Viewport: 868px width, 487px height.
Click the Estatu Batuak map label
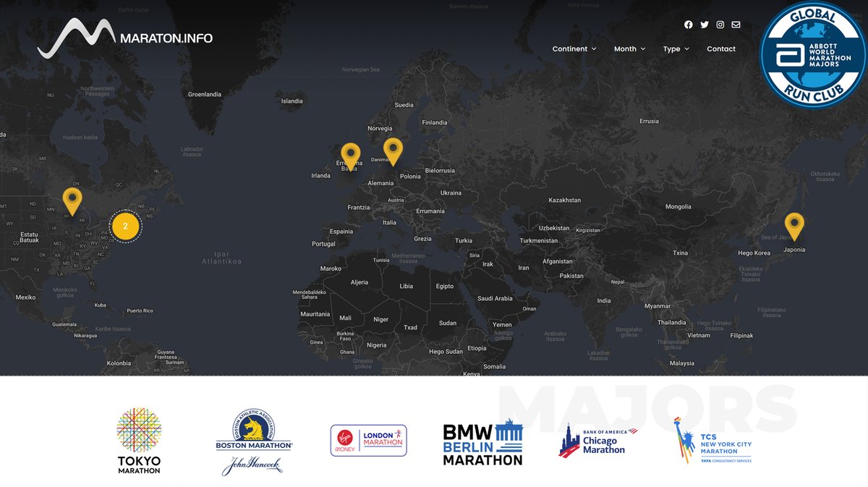pyautogui.click(x=29, y=237)
